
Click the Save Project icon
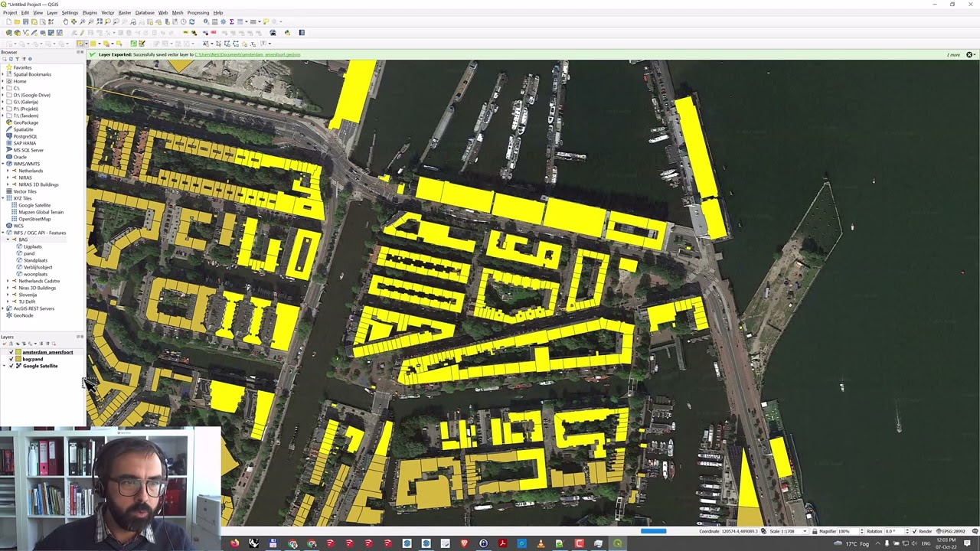tap(25, 21)
